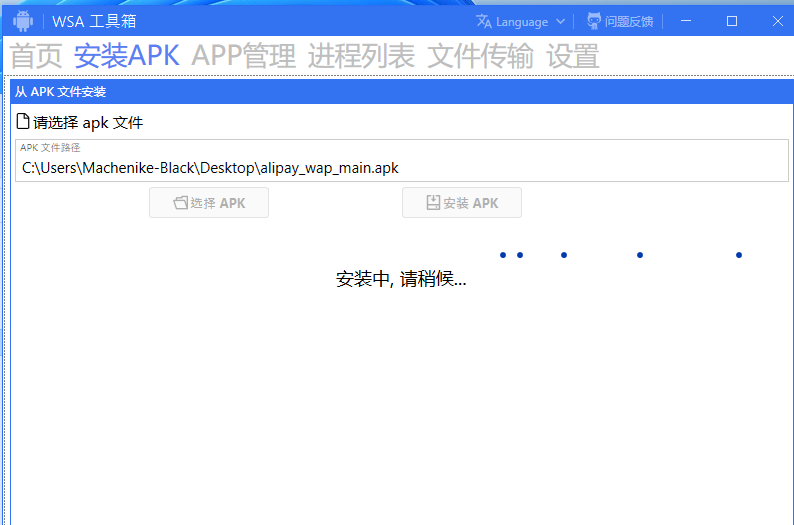The height and width of the screenshot is (525, 794).
Task: Close the WSA 工具箱 window
Action: 777,21
